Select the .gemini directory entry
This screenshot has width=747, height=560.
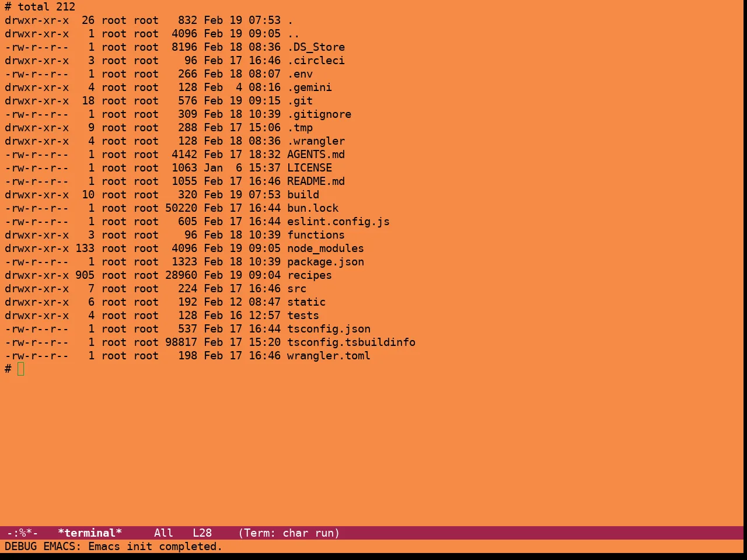coord(309,87)
